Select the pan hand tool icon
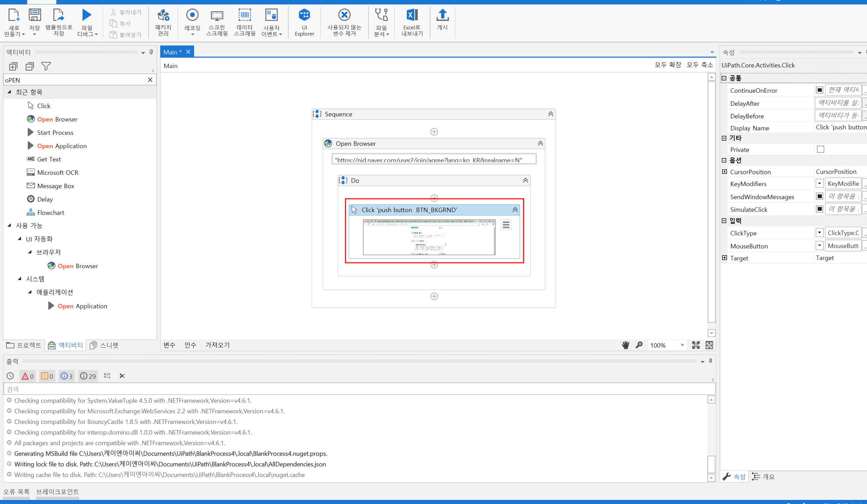 [x=626, y=345]
